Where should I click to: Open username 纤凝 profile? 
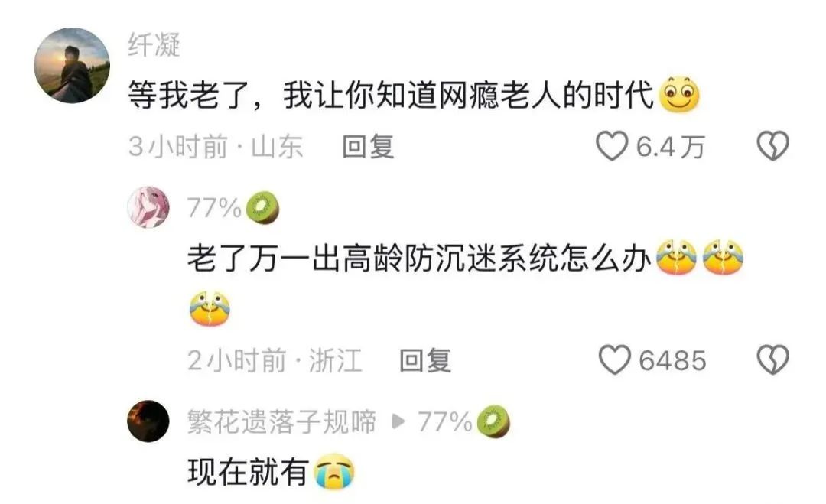point(154,45)
